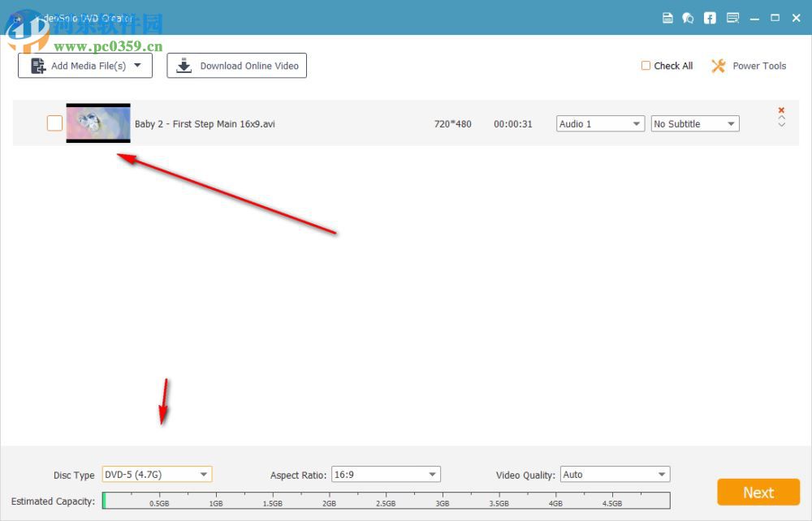Viewport: 812px width, 521px height.
Task: Open the Disc Type DVD-5 dropdown
Action: [157, 475]
